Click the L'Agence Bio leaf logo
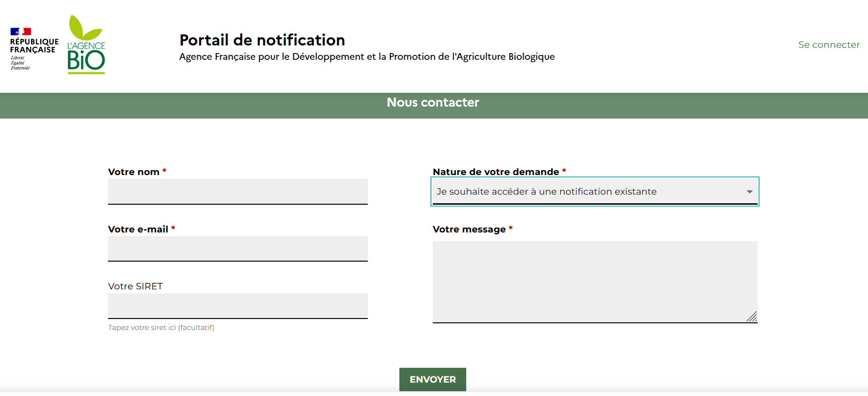 click(86, 44)
